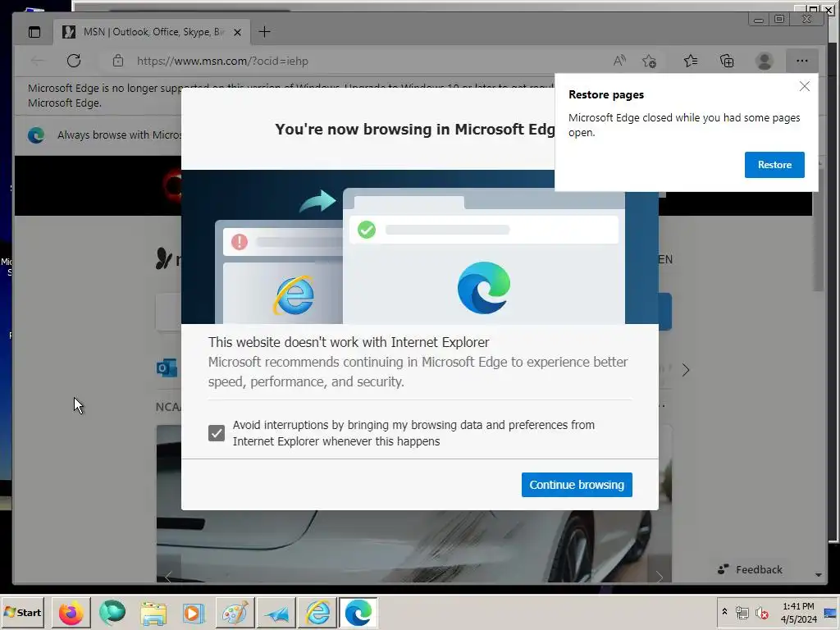Click the Continue browsing button
The image size is (840, 630).
point(577,484)
